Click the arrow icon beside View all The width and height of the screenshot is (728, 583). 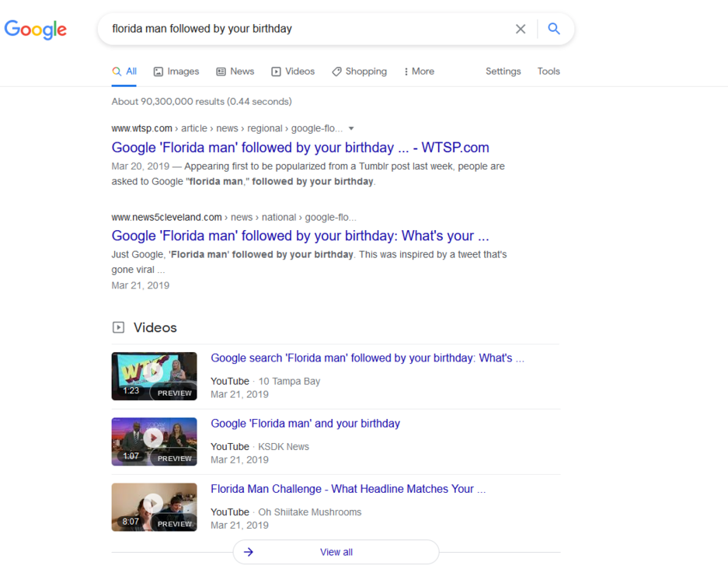click(249, 552)
